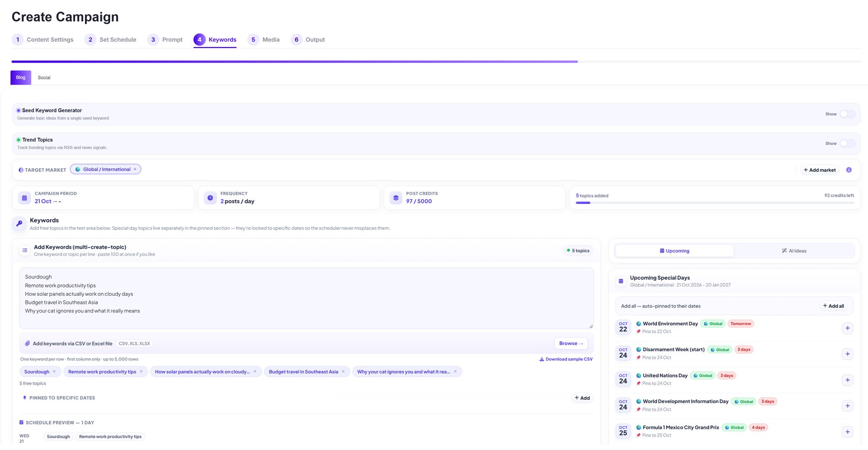Click Add all special days button
The image size is (868, 450).
point(833,306)
